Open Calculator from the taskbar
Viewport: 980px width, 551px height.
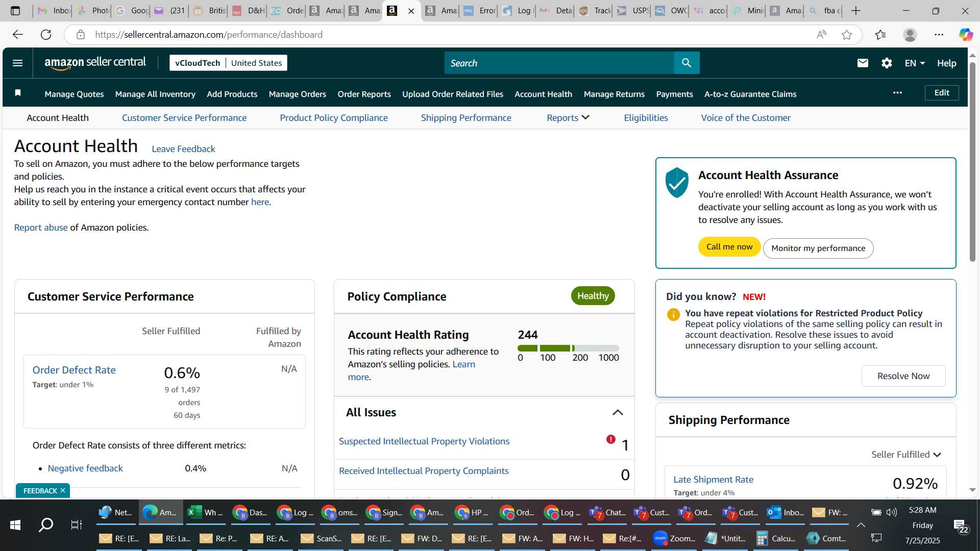[x=776, y=538]
